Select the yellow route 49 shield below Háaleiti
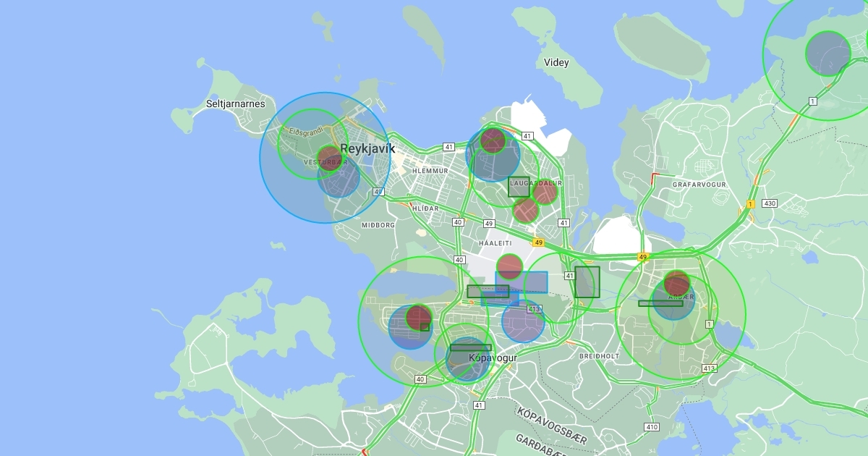The image size is (868, 456). coord(538,242)
